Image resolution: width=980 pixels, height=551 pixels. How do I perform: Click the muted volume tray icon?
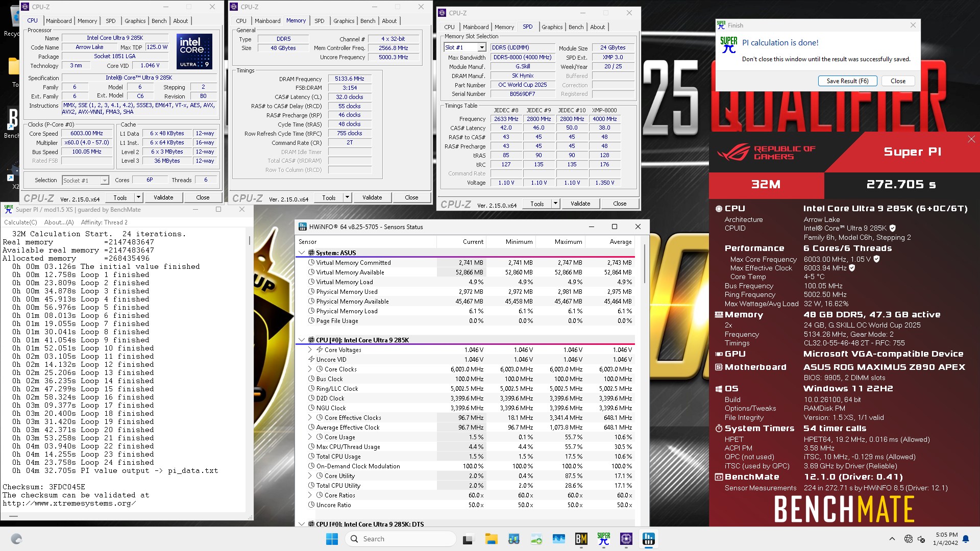tap(921, 539)
